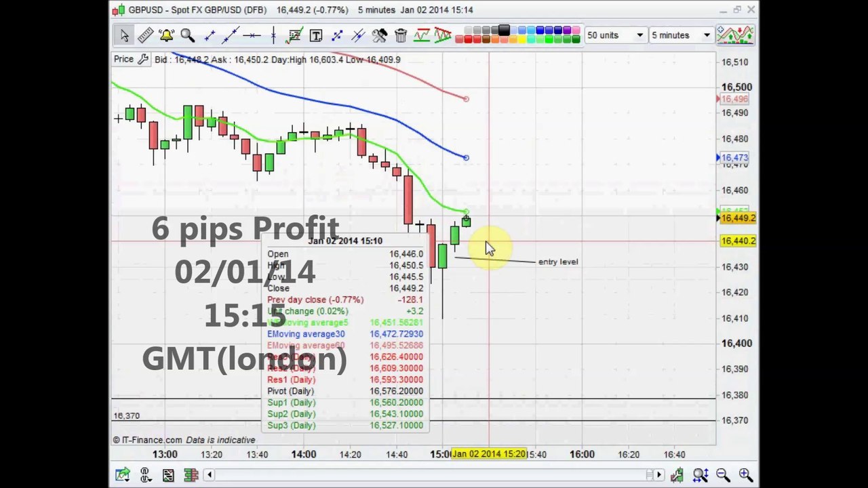
Task: Click the 'Pivot (Daily)' row in tooltip
Action: tap(344, 391)
